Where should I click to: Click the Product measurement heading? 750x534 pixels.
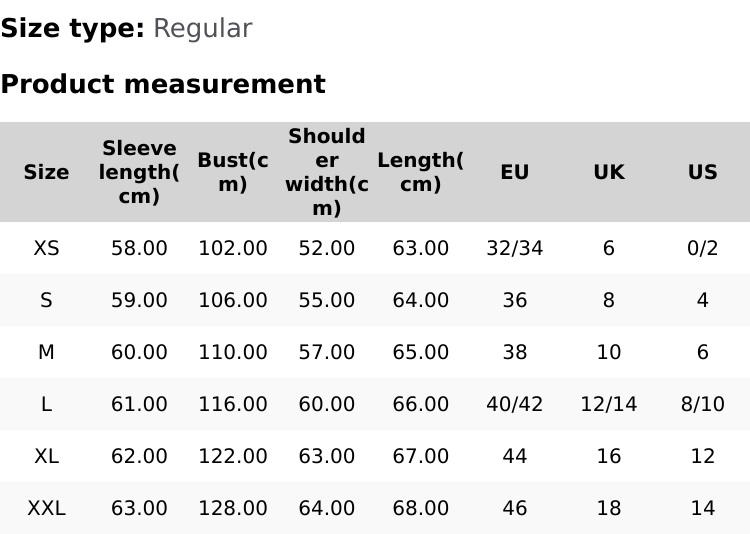[x=163, y=84]
